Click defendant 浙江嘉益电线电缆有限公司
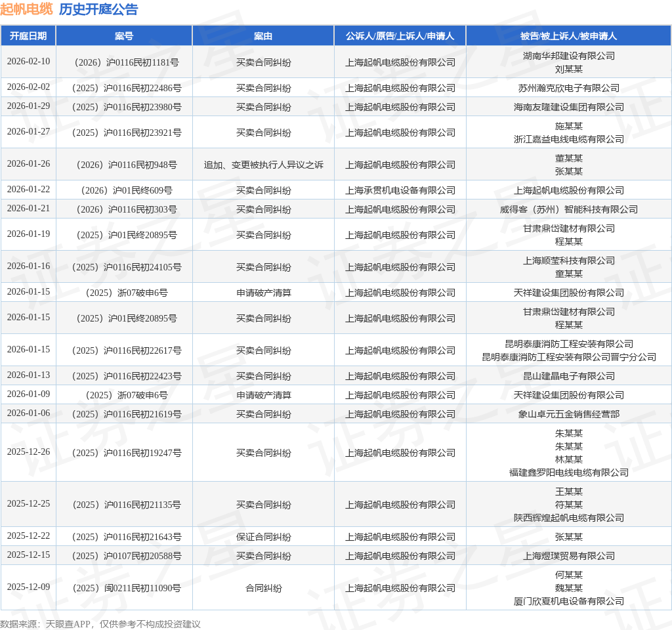The height and width of the screenshot is (630, 672). click(569, 139)
